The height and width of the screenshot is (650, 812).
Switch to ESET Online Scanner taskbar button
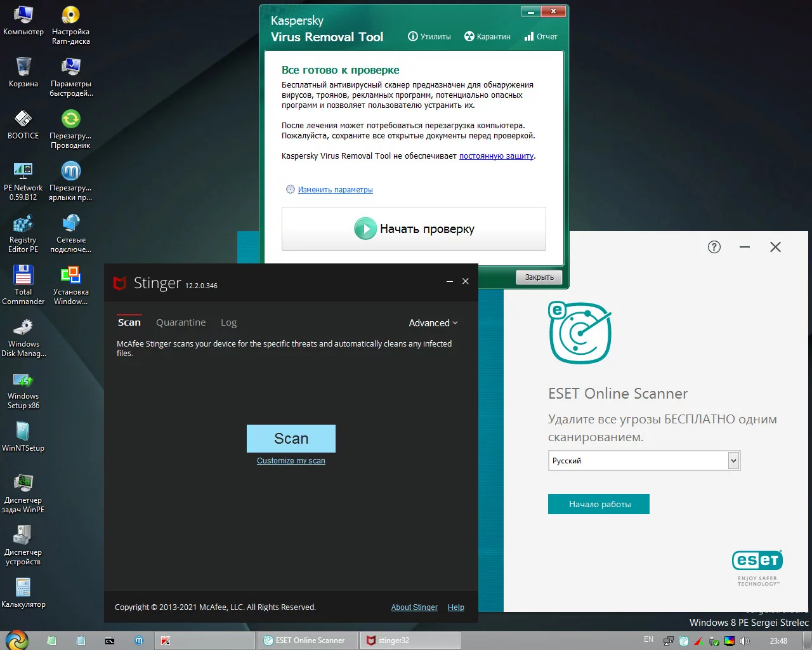click(x=308, y=640)
